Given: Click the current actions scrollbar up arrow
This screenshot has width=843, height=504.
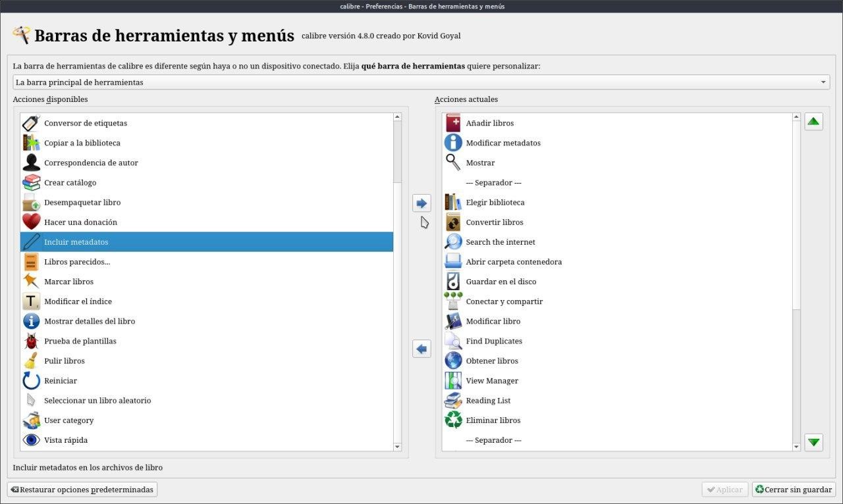Looking at the screenshot, I should (x=796, y=117).
